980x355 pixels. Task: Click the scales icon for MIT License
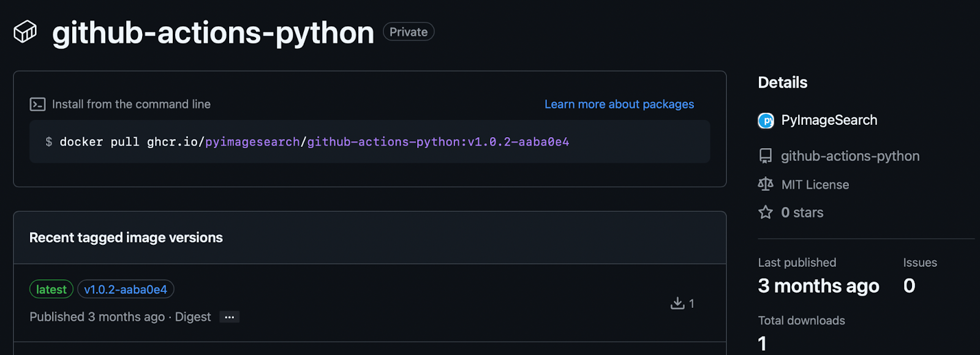click(766, 184)
